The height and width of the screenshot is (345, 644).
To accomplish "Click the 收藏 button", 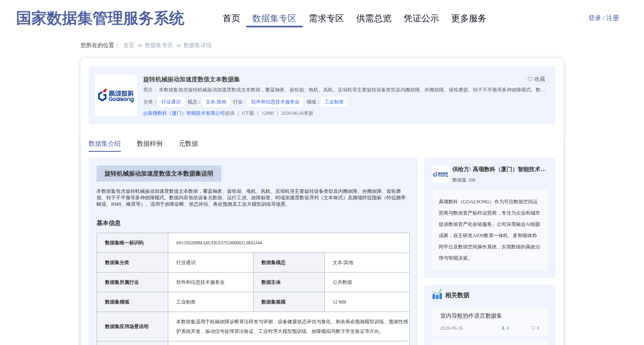I will [537, 79].
